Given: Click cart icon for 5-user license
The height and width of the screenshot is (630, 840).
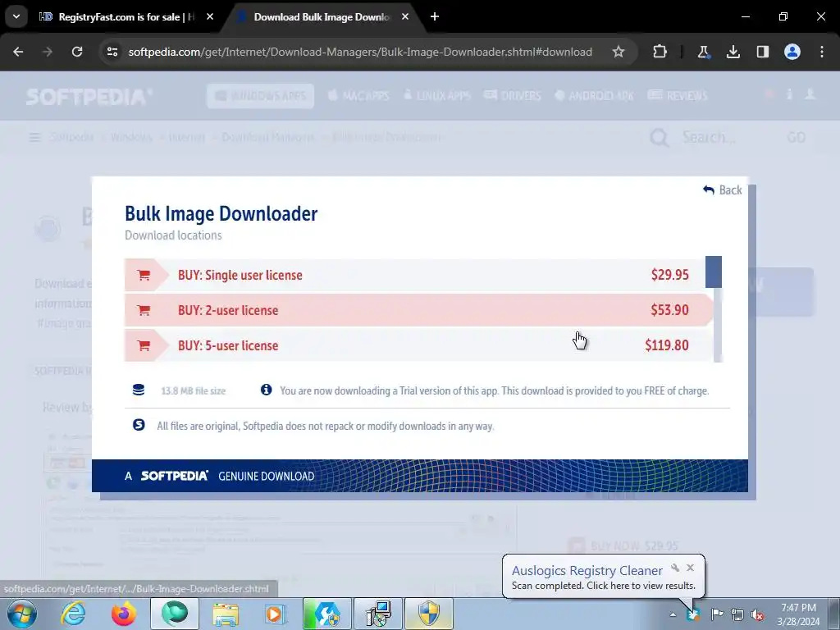Looking at the screenshot, I should click(144, 346).
